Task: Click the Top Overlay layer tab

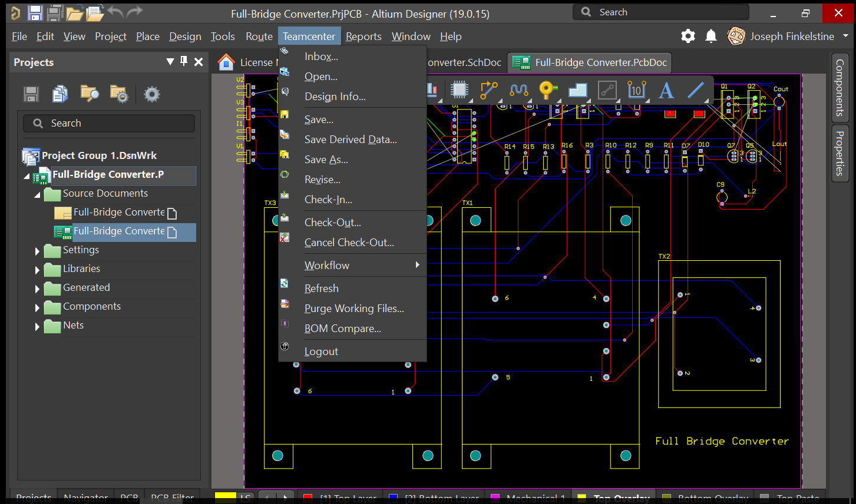Action: point(614,498)
